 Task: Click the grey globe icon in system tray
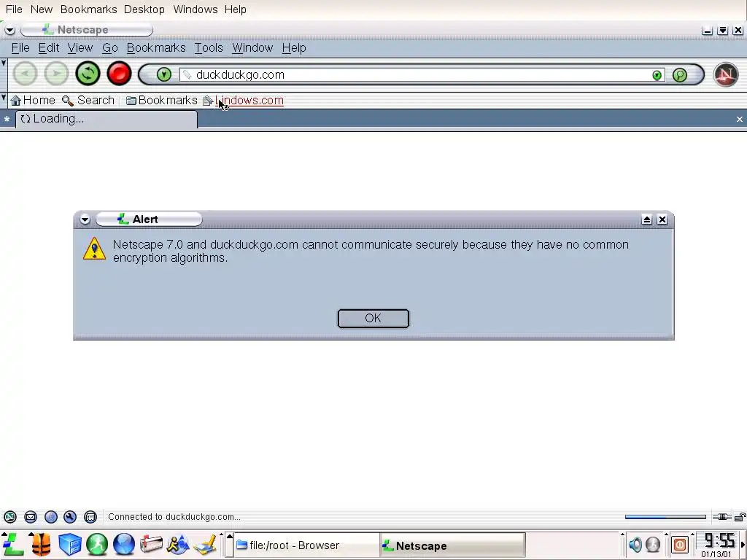point(653,544)
